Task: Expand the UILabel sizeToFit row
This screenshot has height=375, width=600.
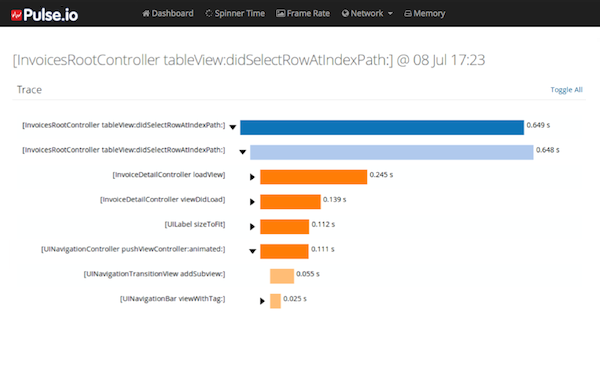Action: pos(252,227)
